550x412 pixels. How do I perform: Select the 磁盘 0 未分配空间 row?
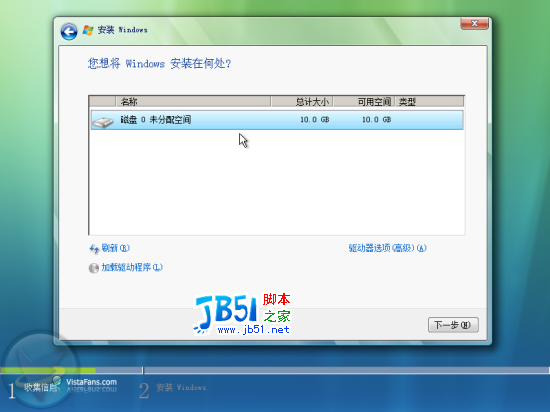click(277, 120)
